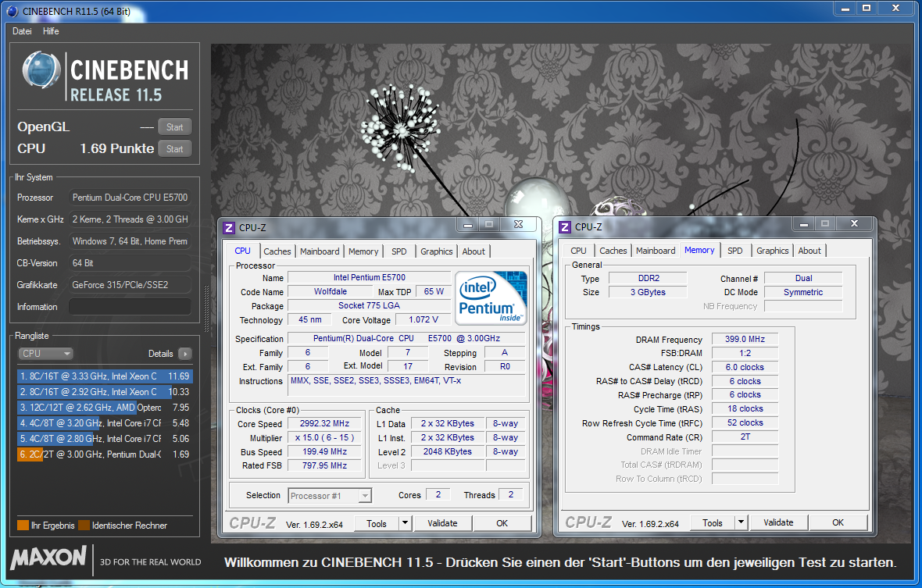Select ranking row 5 Core i7 5.06
Viewport: 922px width, 588px height.
105,439
